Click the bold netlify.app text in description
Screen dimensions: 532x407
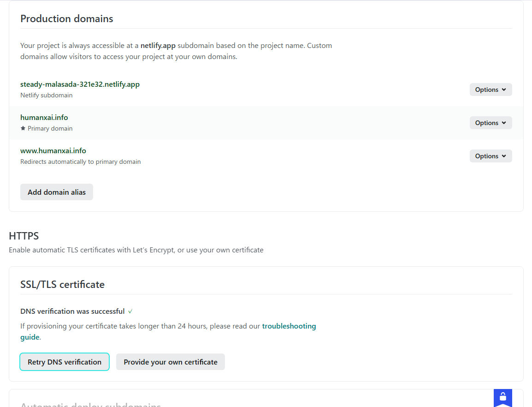(x=158, y=46)
